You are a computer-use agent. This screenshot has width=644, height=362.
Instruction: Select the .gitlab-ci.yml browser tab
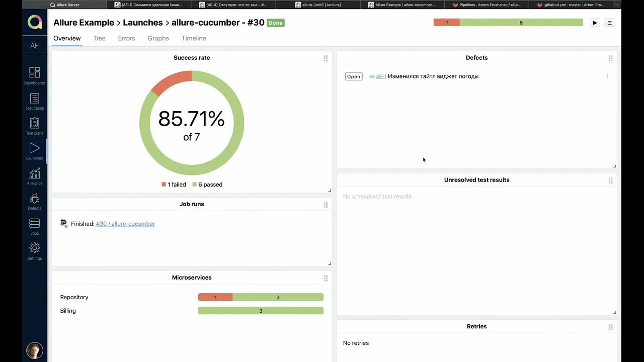[571, 5]
